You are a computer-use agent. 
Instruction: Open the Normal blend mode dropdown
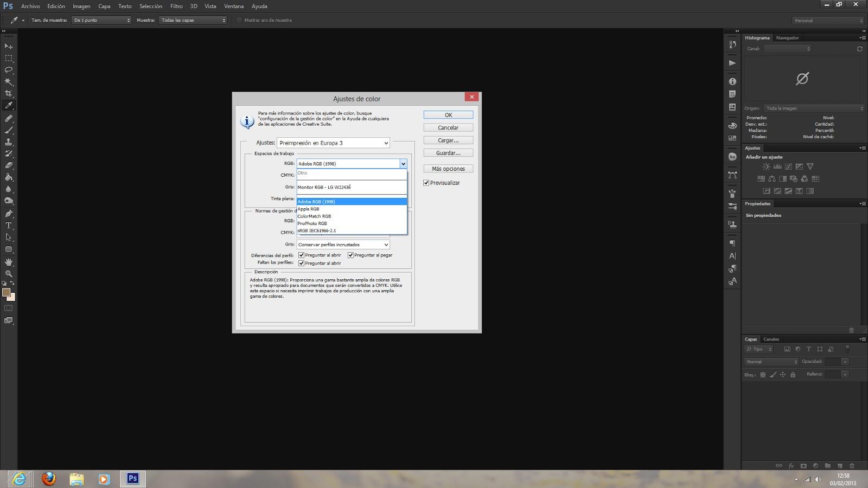point(771,362)
